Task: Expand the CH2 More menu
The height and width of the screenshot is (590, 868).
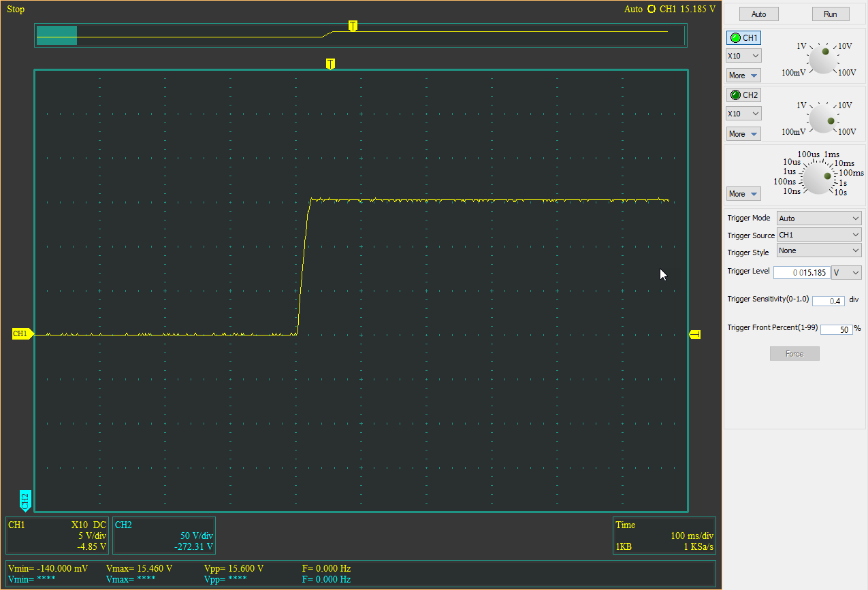Action: (x=743, y=134)
